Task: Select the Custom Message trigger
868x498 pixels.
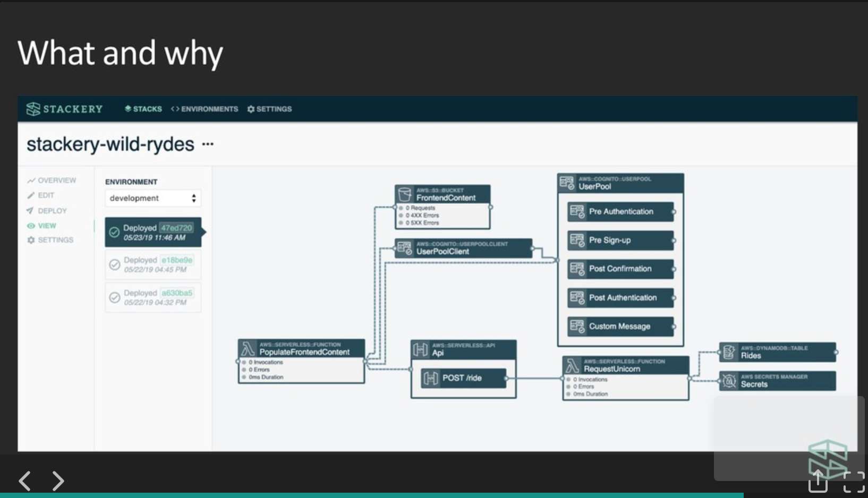Action: [x=620, y=326]
